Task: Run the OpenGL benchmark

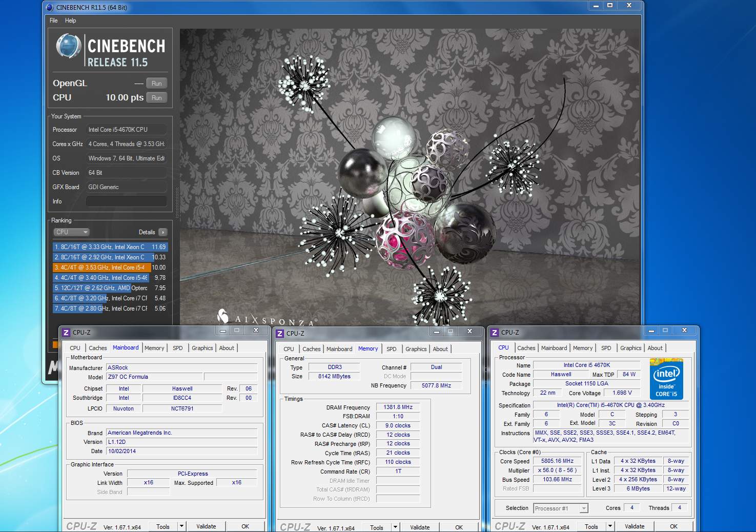Action: coord(157,84)
